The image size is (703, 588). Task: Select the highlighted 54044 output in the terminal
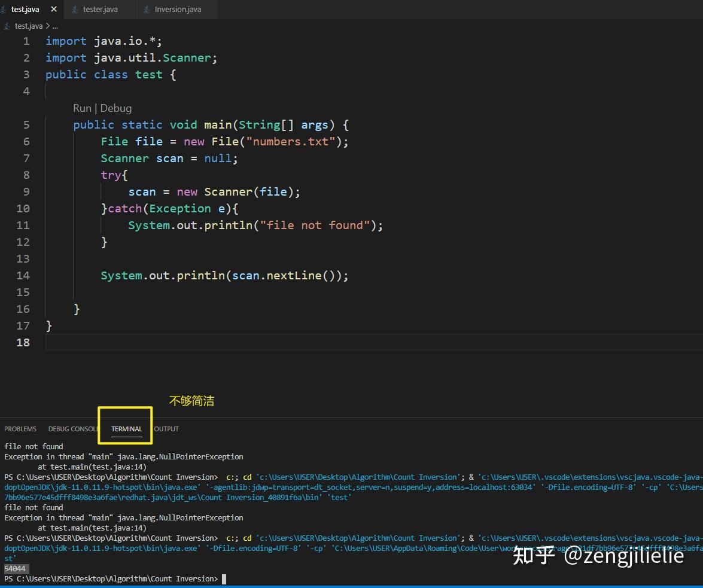click(x=16, y=568)
